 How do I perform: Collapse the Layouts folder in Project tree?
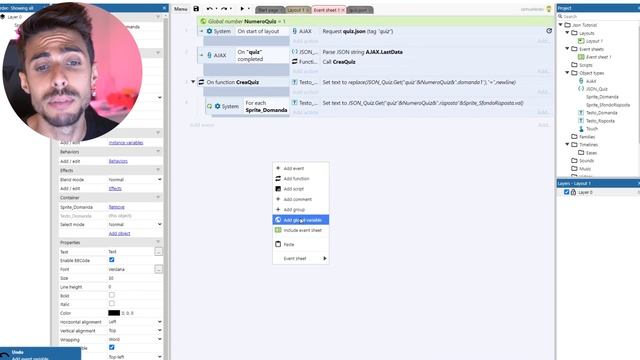[567, 33]
